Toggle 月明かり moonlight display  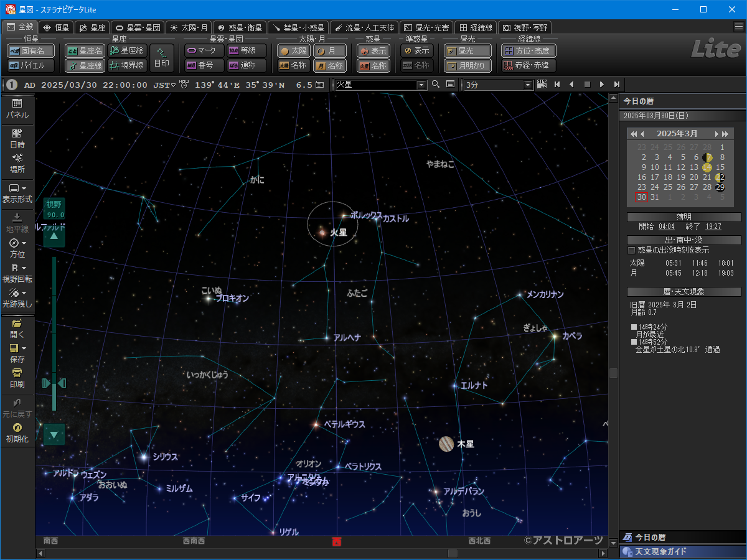coord(467,65)
